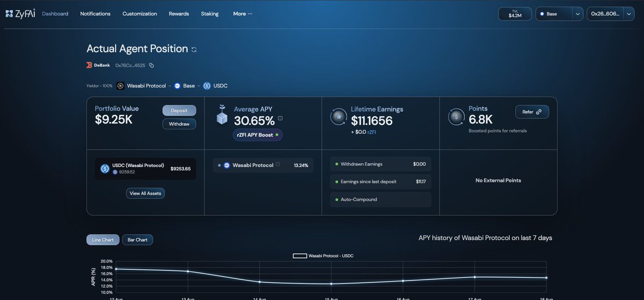Open the info icon beside 30.65%
Image resolution: width=644 pixels, height=300 pixels.
click(x=280, y=119)
